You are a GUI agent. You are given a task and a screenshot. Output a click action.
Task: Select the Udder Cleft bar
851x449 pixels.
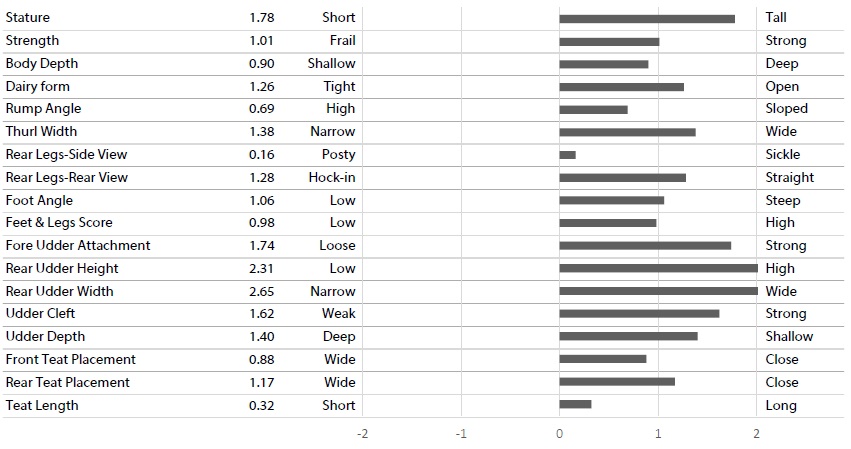[639, 313]
